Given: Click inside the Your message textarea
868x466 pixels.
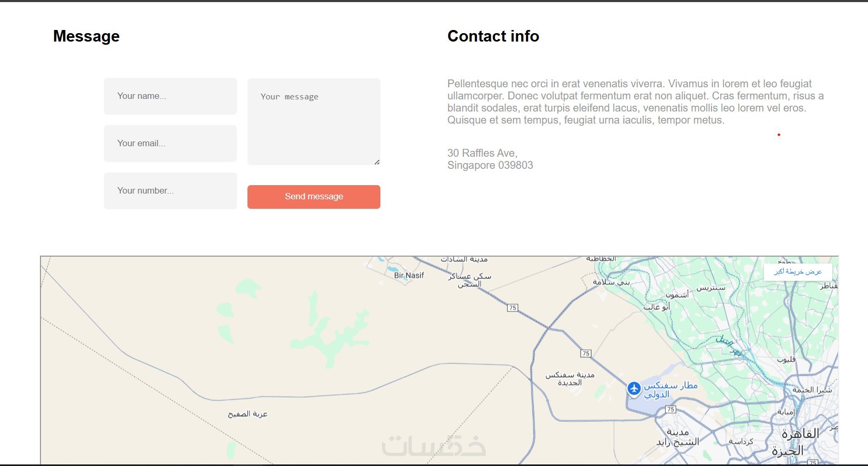Looking at the screenshot, I should (x=314, y=121).
